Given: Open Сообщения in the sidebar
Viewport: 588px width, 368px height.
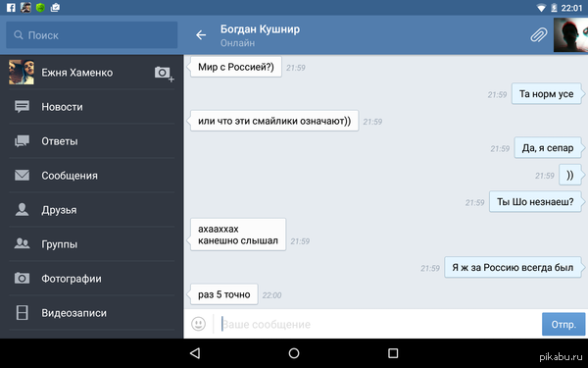Looking at the screenshot, I should coord(92,176).
